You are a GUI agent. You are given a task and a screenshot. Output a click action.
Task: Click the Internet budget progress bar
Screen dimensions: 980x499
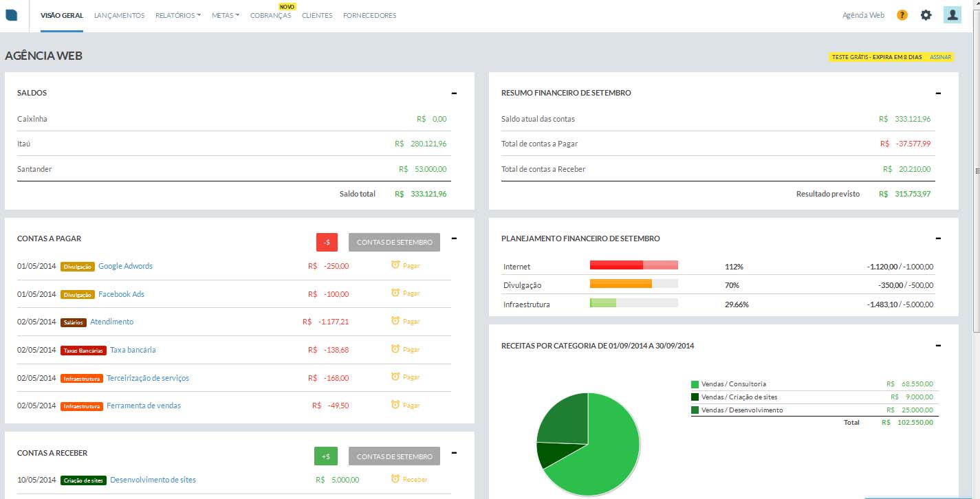click(x=634, y=265)
